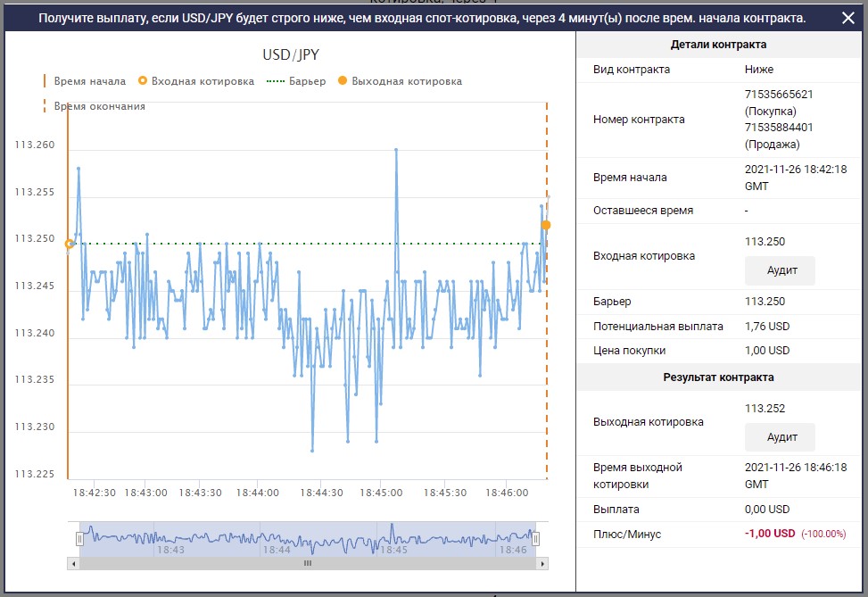
Task: Click payout value '0,00 USD'
Action: tap(766, 510)
